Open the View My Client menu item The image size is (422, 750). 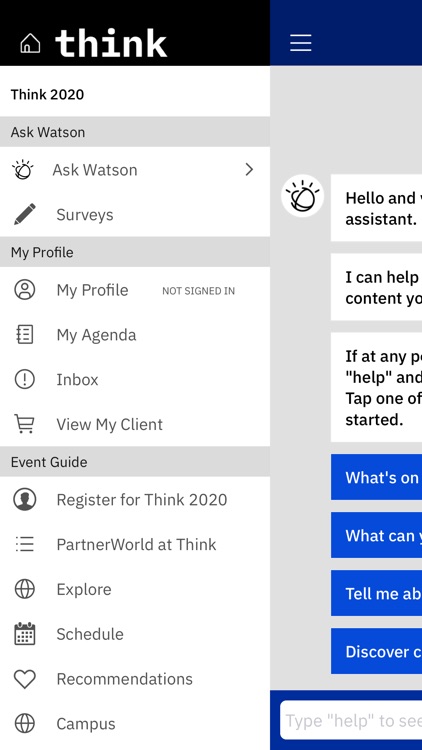click(135, 424)
